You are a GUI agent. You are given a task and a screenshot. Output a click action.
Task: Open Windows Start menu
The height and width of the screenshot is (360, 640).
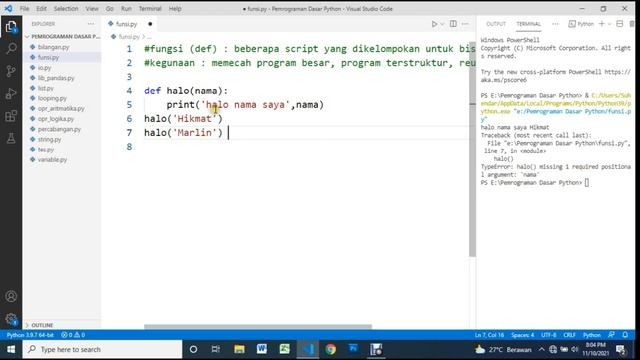[x=11, y=349]
